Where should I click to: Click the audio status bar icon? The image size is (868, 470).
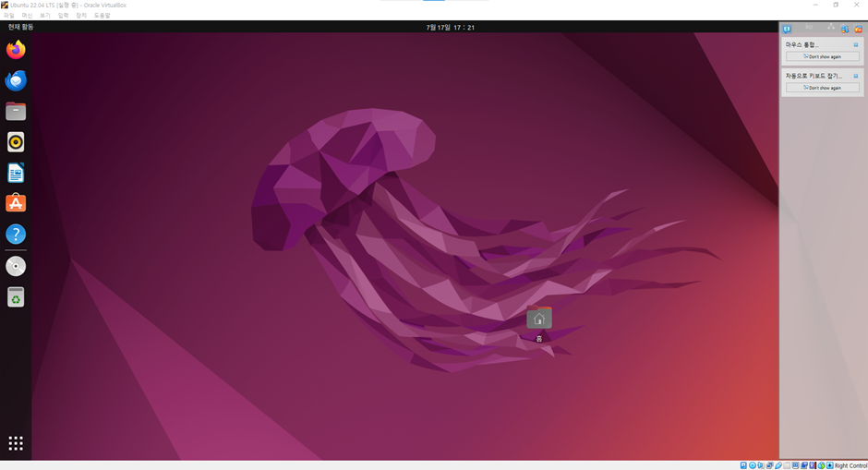761,465
